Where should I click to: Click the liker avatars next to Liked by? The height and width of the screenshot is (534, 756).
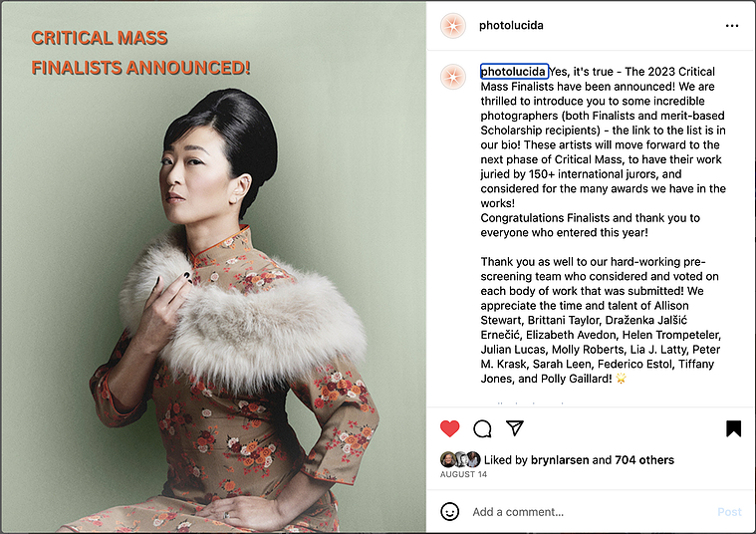(x=460, y=459)
